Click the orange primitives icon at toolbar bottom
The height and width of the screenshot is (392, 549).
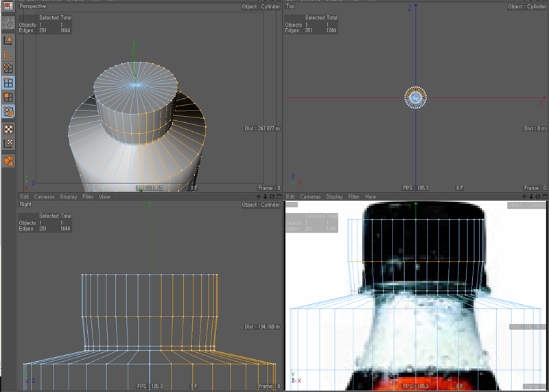point(8,161)
